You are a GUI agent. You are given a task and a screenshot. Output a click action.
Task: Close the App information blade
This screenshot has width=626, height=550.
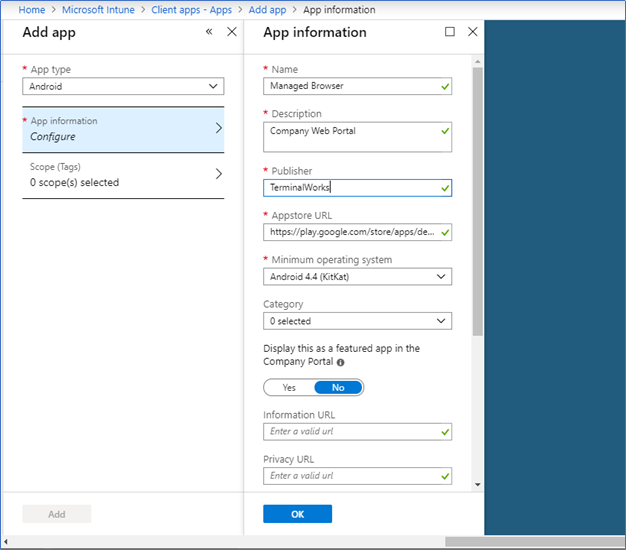coord(473,32)
